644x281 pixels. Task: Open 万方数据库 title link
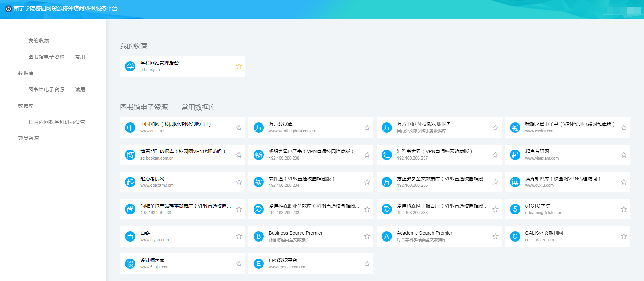pos(280,124)
